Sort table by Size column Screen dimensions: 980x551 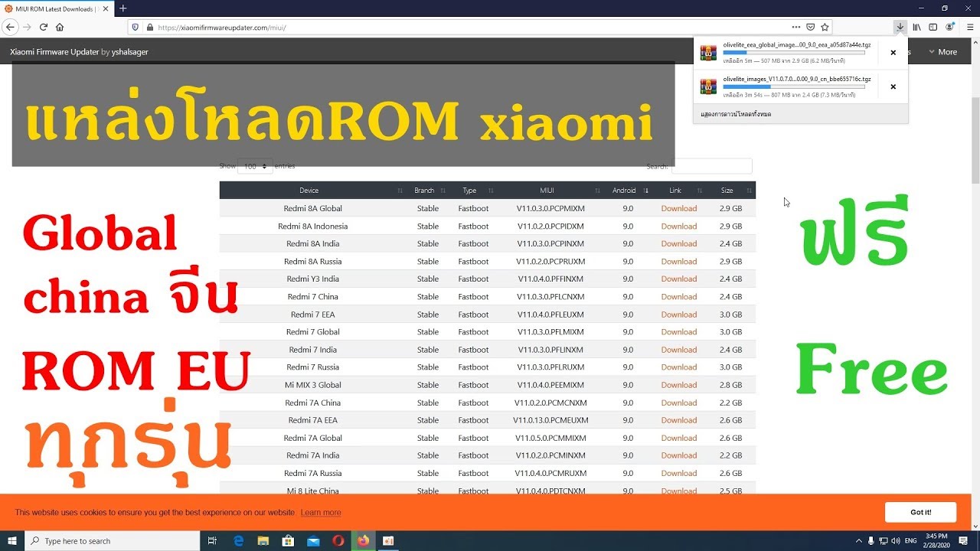click(x=731, y=190)
